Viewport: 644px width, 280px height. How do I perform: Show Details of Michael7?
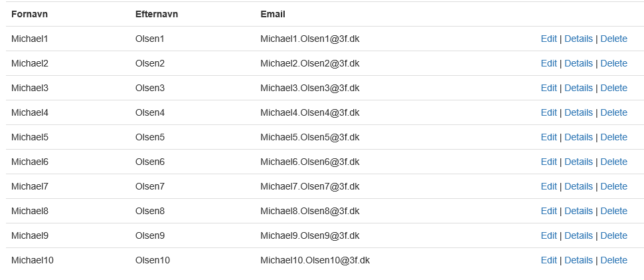[578, 187]
